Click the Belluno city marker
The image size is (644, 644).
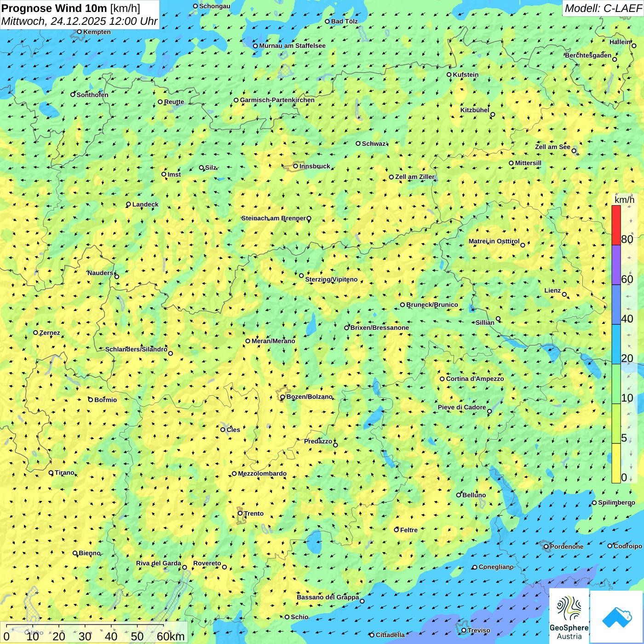(458, 495)
